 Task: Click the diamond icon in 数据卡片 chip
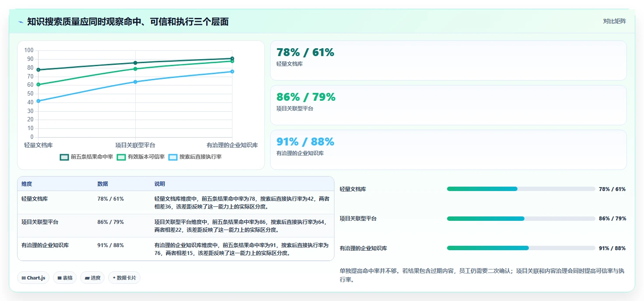(x=114, y=278)
